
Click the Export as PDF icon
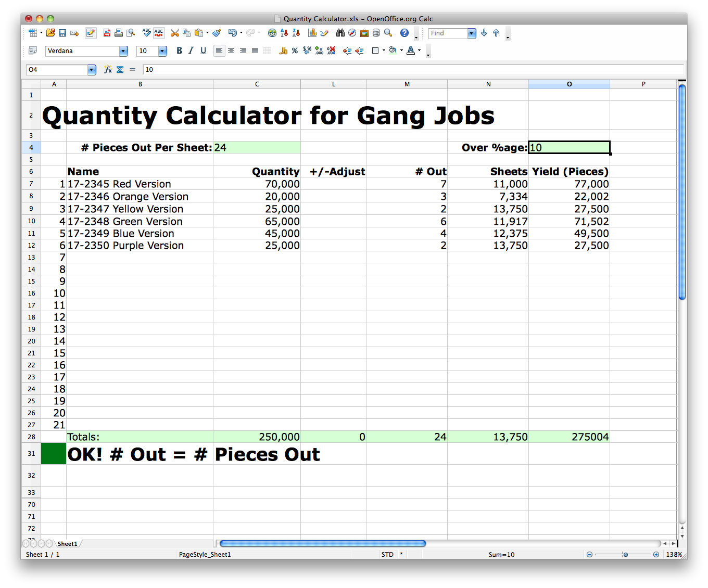click(x=107, y=33)
